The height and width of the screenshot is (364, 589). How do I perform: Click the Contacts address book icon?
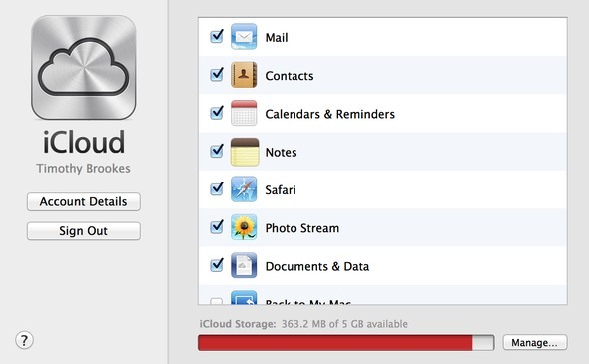(x=244, y=75)
